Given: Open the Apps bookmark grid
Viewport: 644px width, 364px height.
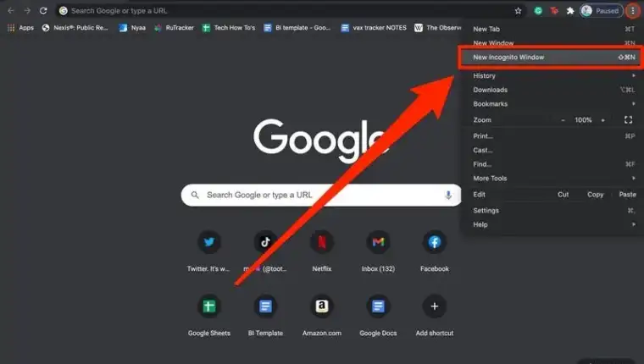Looking at the screenshot, I should click(x=20, y=27).
